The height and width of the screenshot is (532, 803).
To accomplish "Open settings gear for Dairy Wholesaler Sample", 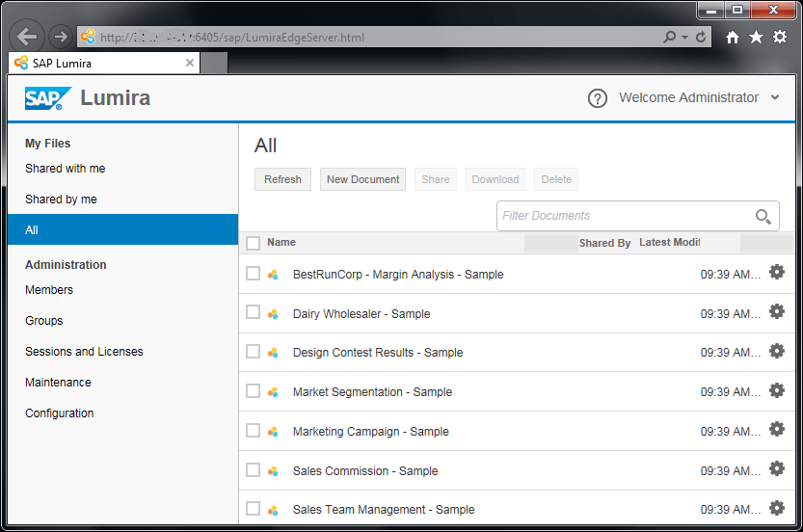I will pos(777,312).
